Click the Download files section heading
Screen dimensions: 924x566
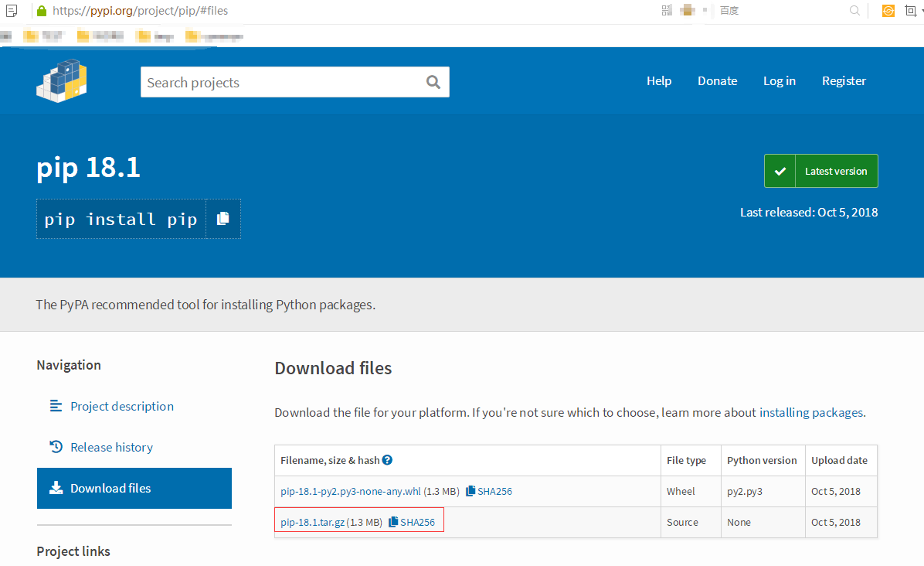tap(333, 368)
